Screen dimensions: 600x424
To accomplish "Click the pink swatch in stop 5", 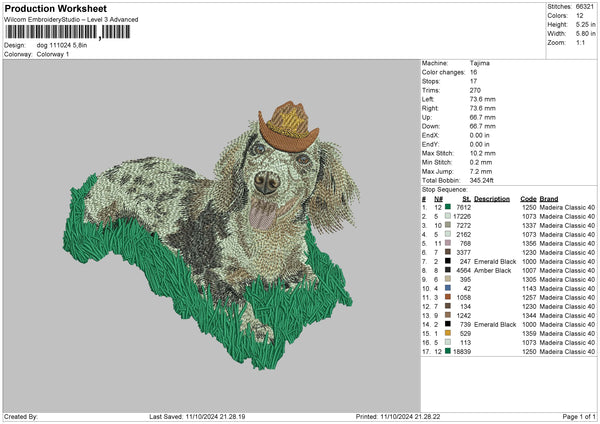I will [x=446, y=243].
